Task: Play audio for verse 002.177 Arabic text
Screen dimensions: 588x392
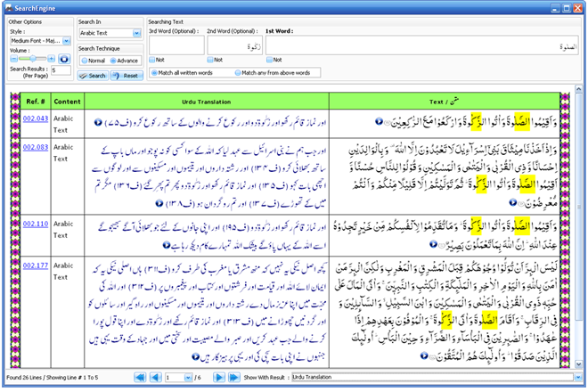Action: [424, 355]
